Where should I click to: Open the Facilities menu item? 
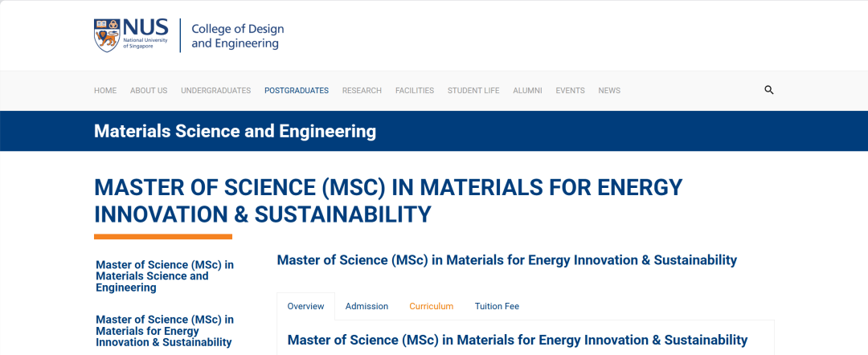pyautogui.click(x=415, y=91)
